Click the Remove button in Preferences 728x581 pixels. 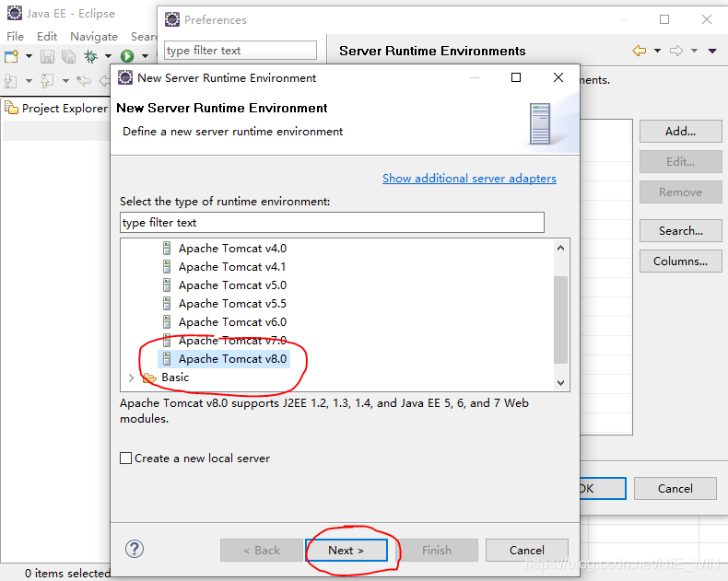coord(681,192)
